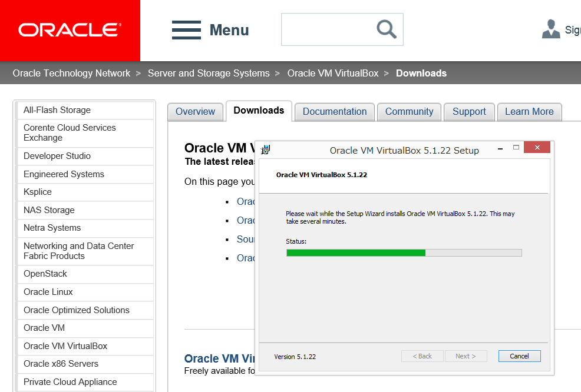
Task: Open the Learn More tab
Action: 529,112
